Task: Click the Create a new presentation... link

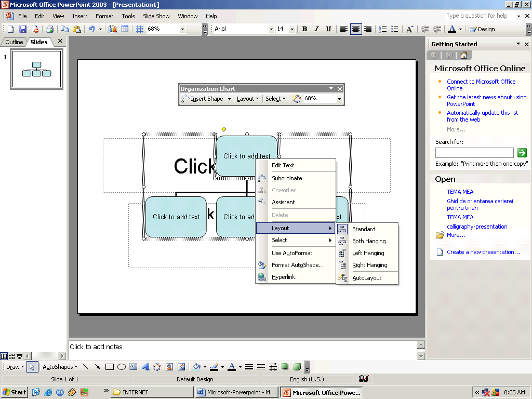Action: [x=483, y=252]
